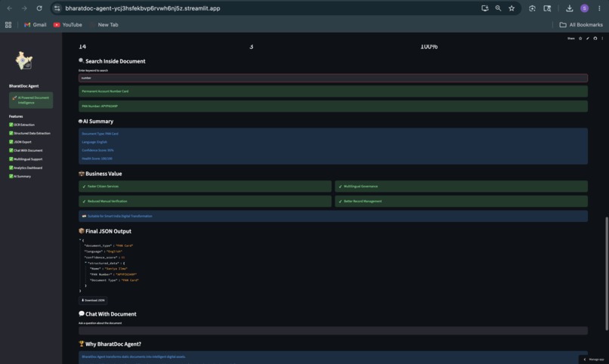Click the OCR Extraction check mark

point(11,125)
